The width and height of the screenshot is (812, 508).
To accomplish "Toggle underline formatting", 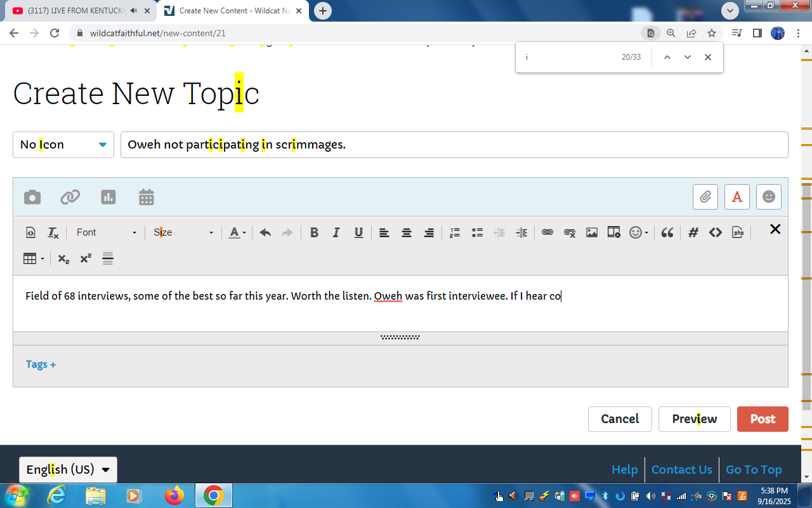I will point(358,232).
